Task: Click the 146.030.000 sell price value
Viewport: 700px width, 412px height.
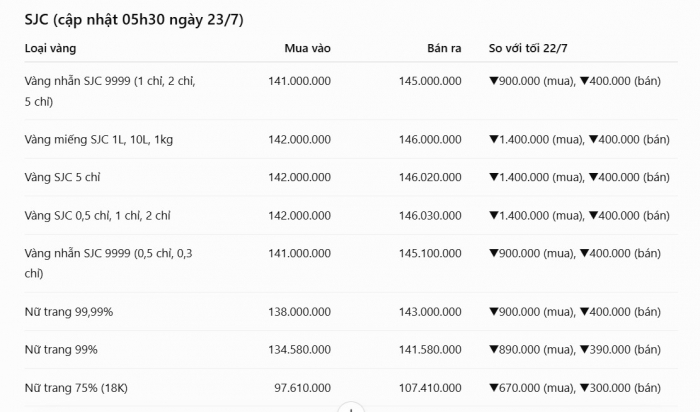Action: coord(430,216)
